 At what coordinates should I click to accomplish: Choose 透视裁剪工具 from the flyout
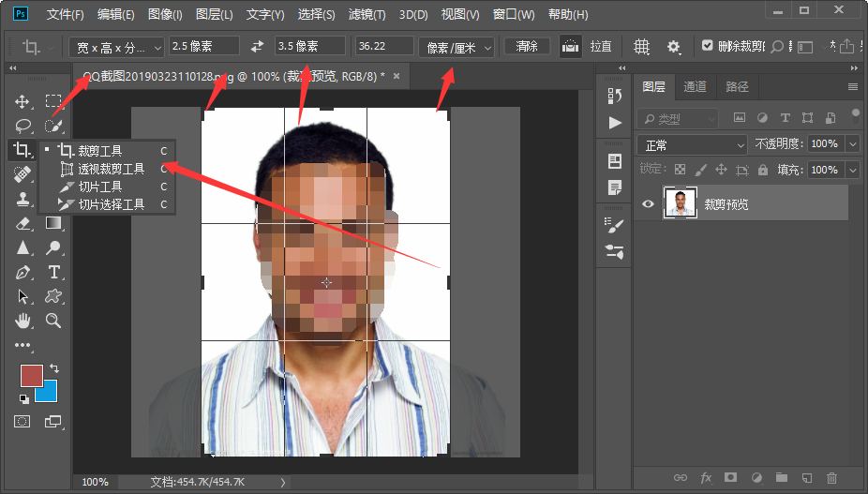(x=111, y=169)
